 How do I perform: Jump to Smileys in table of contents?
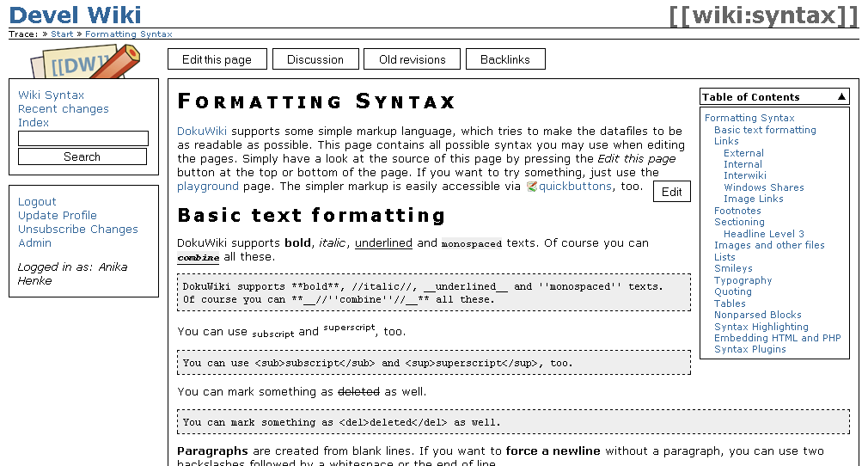[x=733, y=268]
